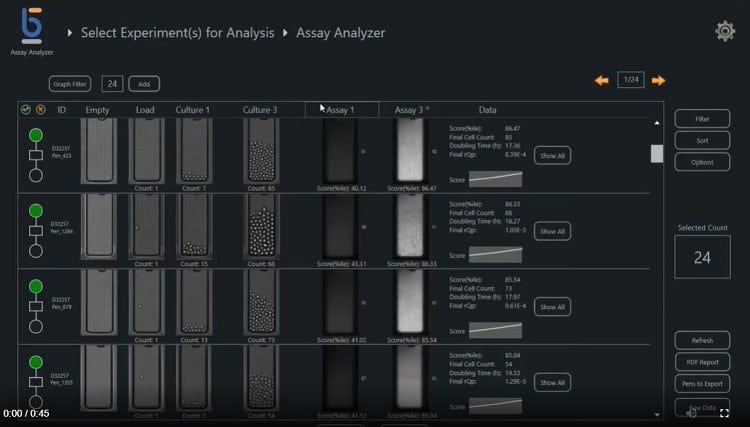This screenshot has width=750, height=427.
Task: Click Show All for Pen_423 row
Action: pyautogui.click(x=552, y=155)
